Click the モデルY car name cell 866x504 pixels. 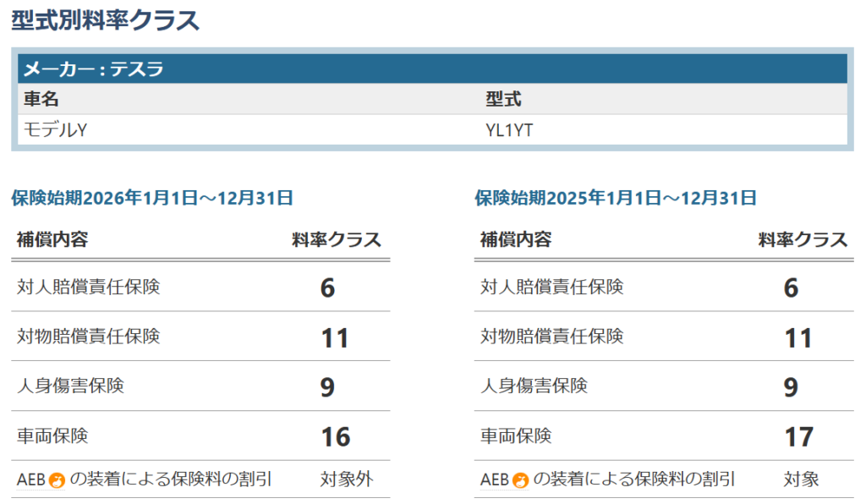click(56, 129)
